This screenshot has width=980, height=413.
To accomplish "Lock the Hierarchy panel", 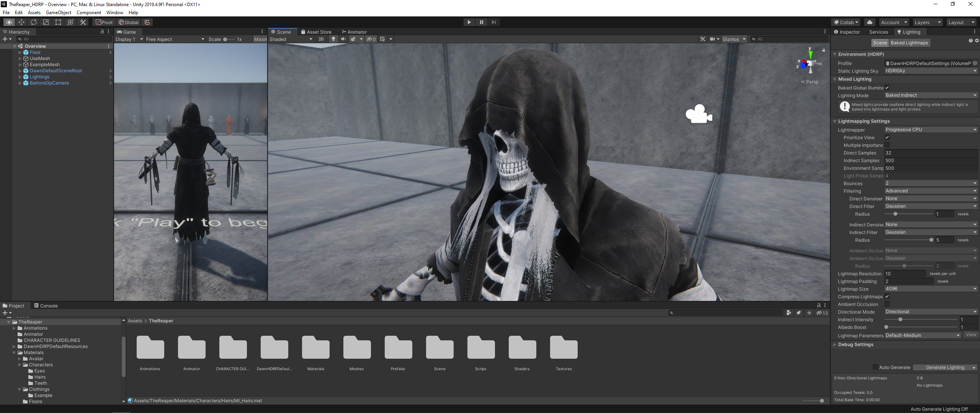I will pos(102,32).
